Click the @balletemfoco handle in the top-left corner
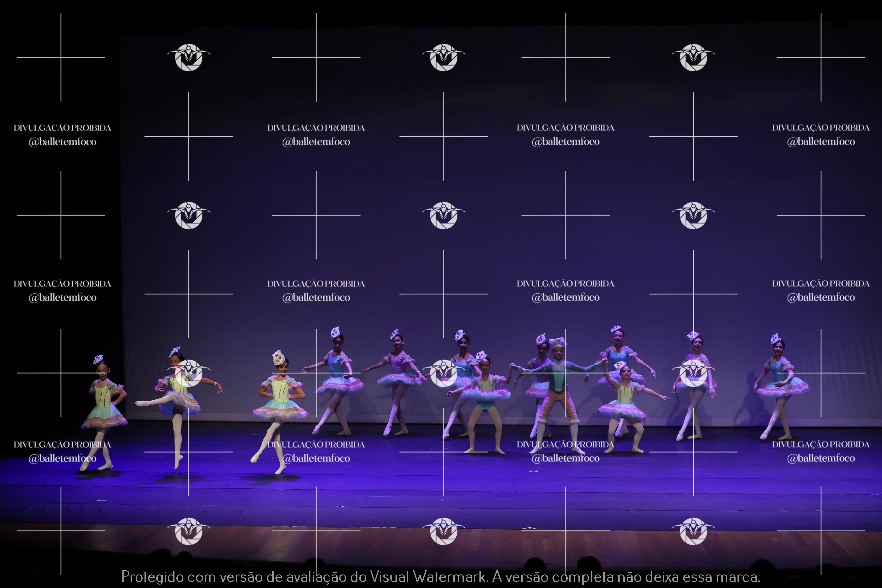This screenshot has width=882, height=588. (62, 142)
